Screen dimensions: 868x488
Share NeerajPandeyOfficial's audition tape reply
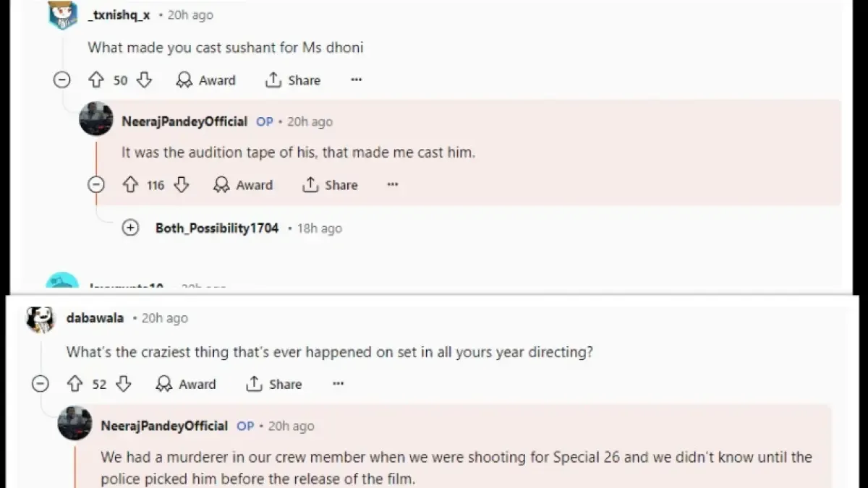[x=330, y=185]
